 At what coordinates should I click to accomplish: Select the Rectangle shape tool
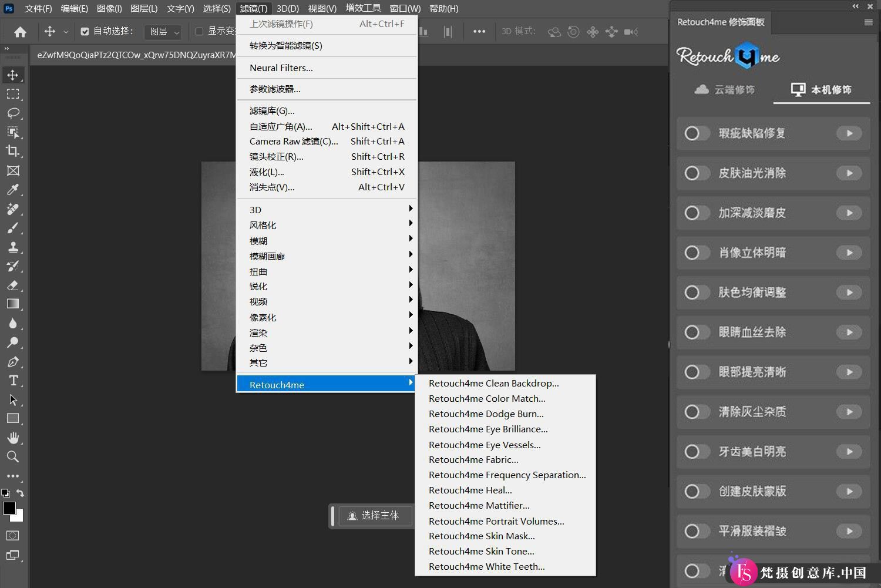pos(13,418)
